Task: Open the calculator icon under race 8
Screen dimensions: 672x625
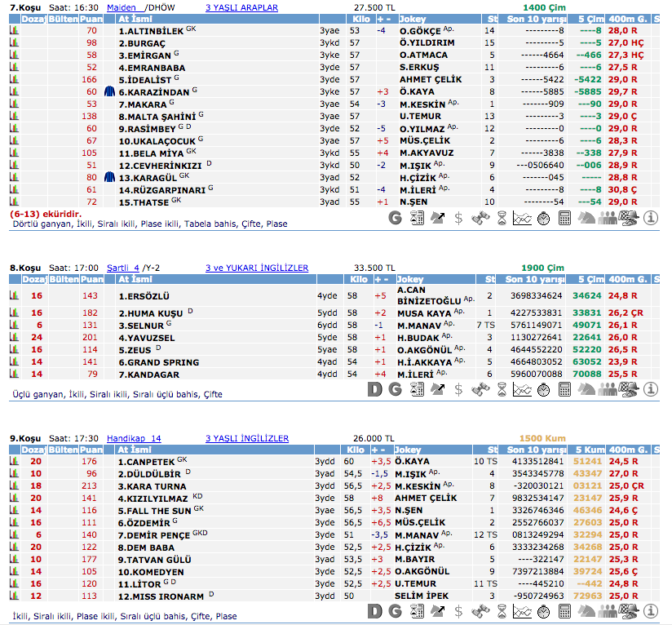Action: (565, 389)
